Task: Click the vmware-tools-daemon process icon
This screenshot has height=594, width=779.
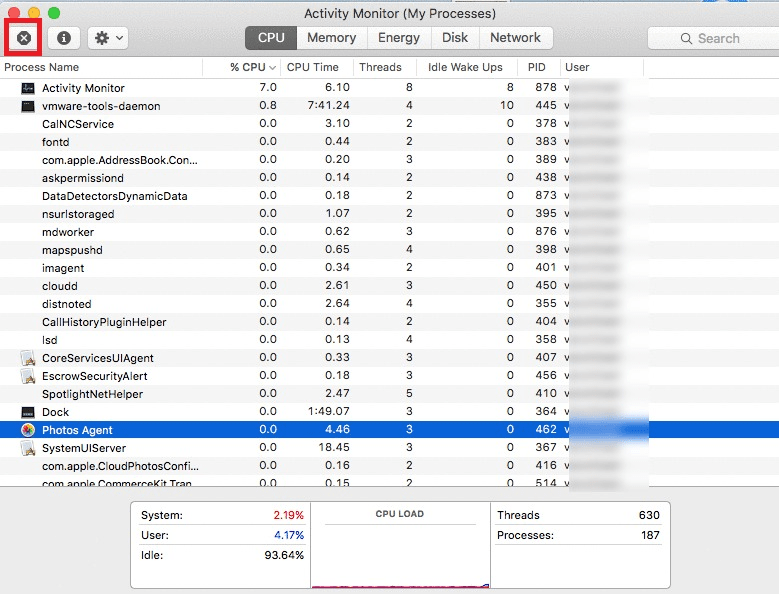Action: tap(28, 106)
